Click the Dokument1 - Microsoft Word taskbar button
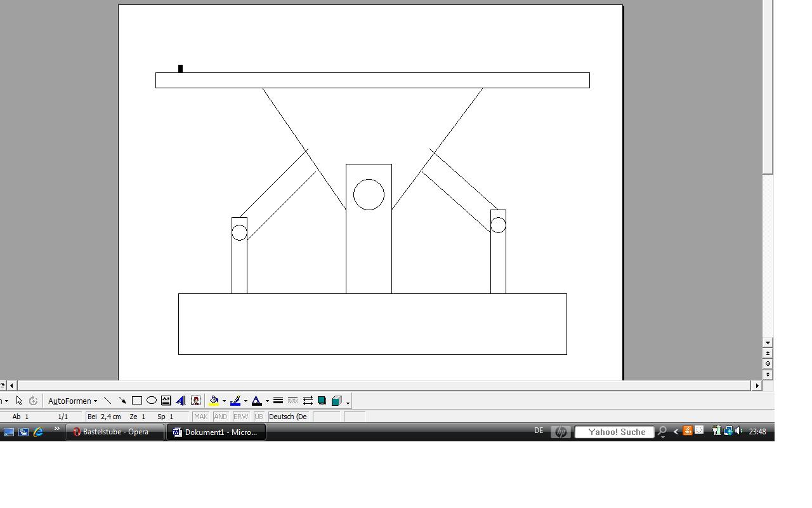Viewport: 812px width, 508px height. tap(216, 432)
